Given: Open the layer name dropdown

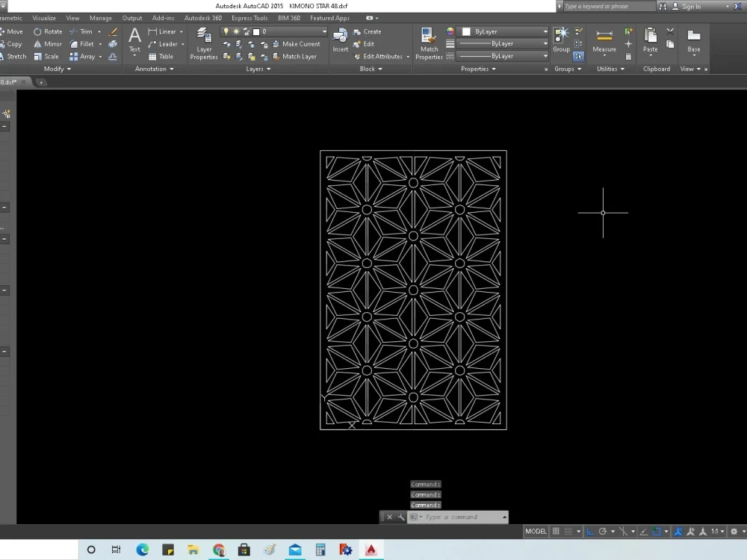Looking at the screenshot, I should coord(274,31).
